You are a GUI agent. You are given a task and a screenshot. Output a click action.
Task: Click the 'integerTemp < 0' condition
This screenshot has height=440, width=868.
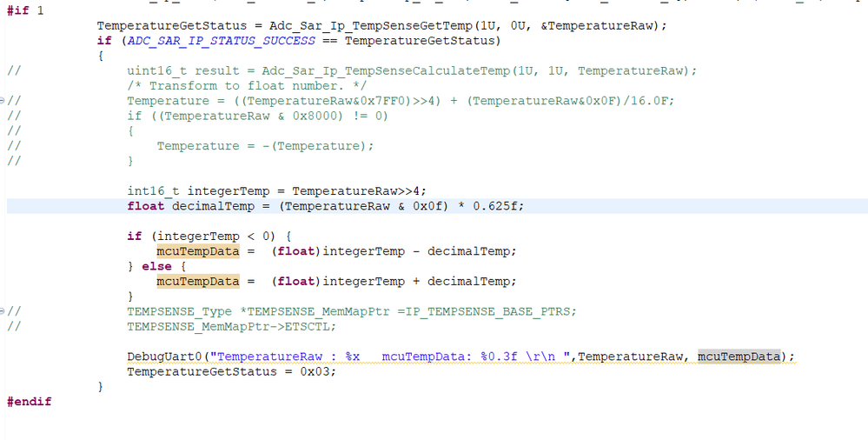[x=213, y=236]
